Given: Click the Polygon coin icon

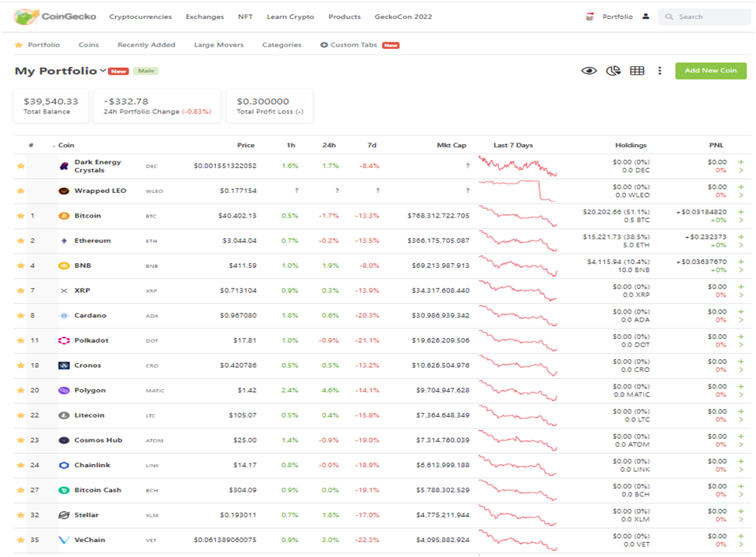Looking at the screenshot, I should click(64, 390).
